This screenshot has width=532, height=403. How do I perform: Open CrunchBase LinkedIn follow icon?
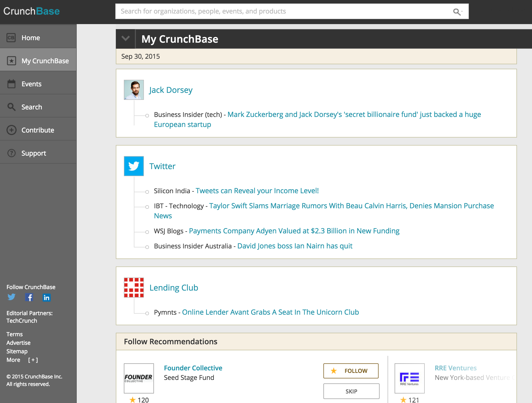[47, 298]
